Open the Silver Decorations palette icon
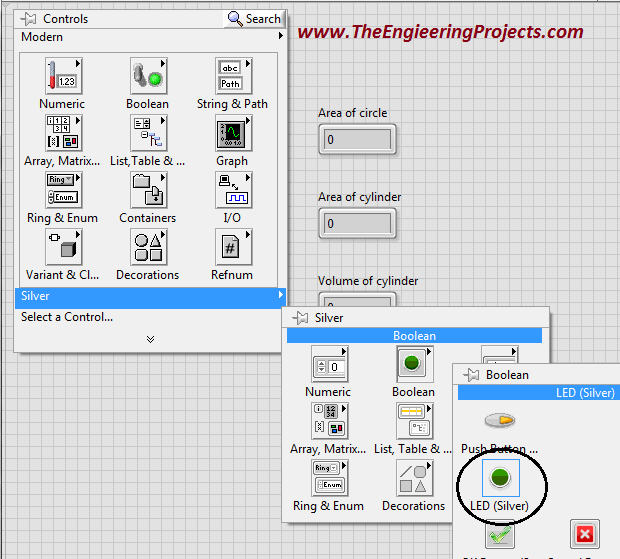 [414, 478]
